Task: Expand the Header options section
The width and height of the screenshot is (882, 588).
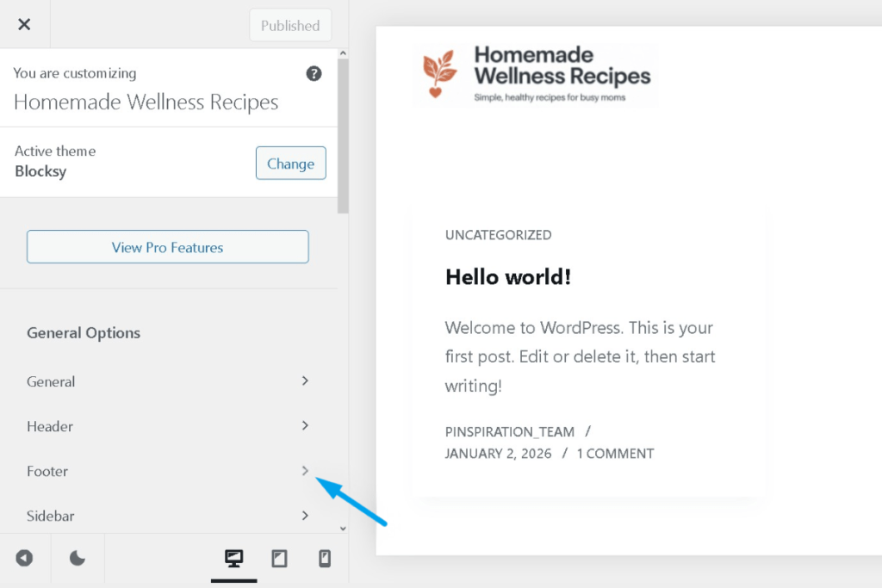Action: 168,426
